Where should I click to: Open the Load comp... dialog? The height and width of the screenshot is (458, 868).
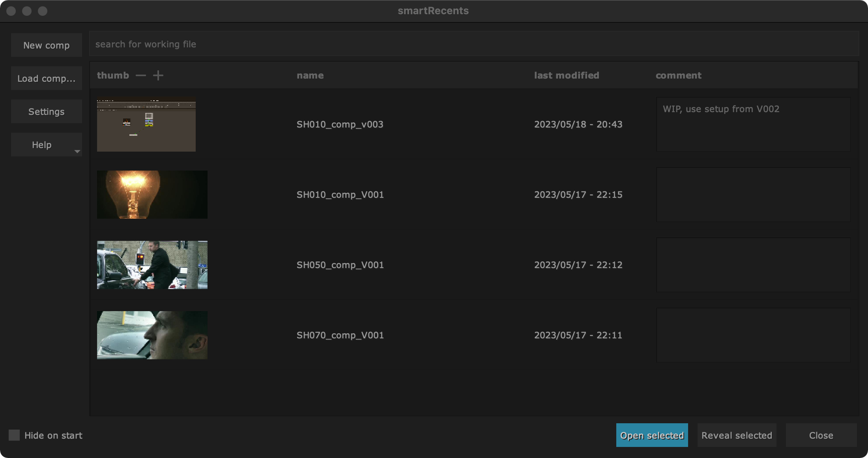(47, 78)
